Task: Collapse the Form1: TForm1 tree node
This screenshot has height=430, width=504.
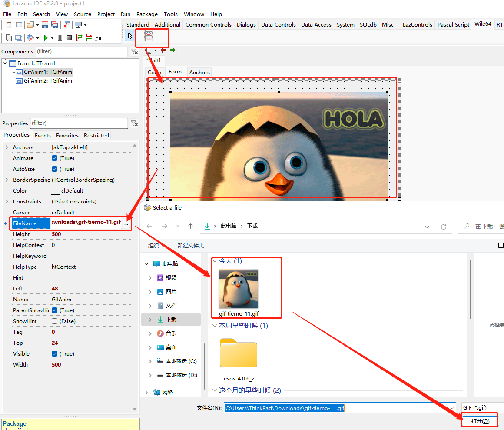Action: pyautogui.click(x=5, y=63)
